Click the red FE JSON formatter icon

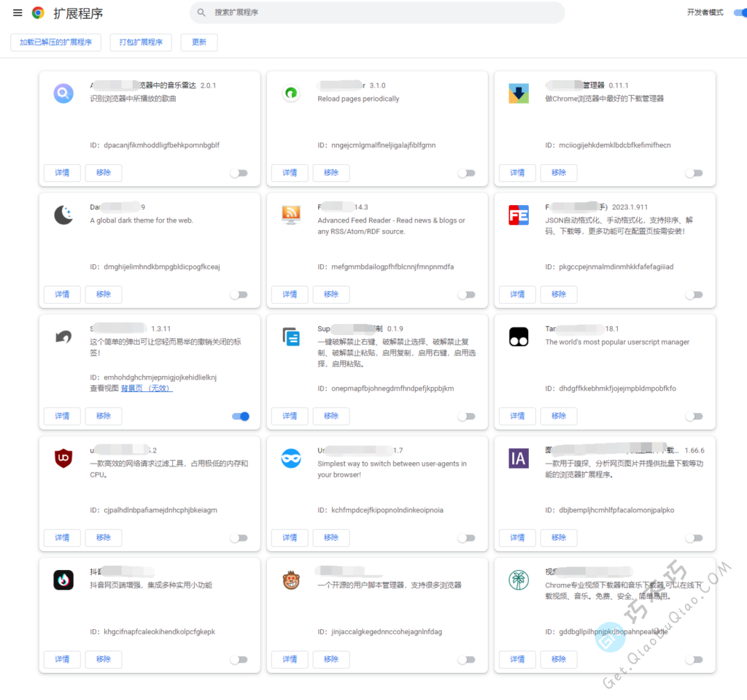click(x=518, y=215)
